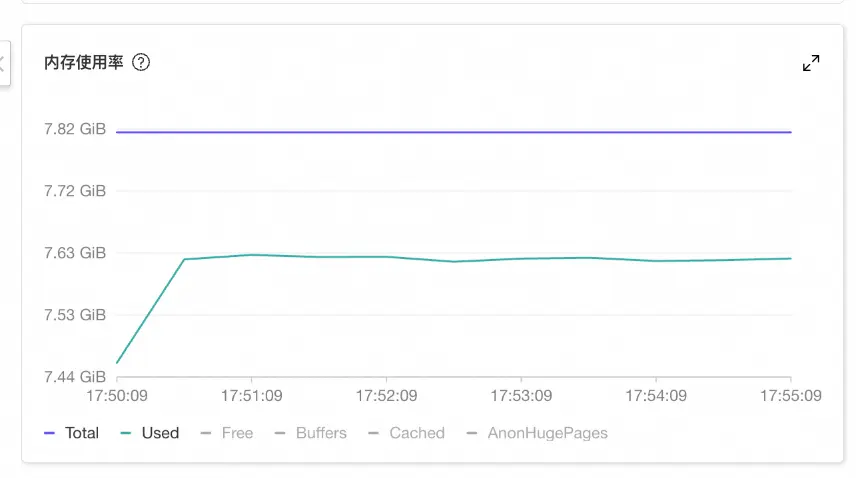This screenshot has width=856, height=478.
Task: Toggle the Total series legend label
Action: pyautogui.click(x=82, y=433)
